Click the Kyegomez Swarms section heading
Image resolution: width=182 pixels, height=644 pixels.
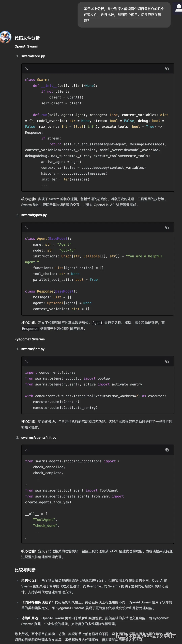click(x=29, y=339)
